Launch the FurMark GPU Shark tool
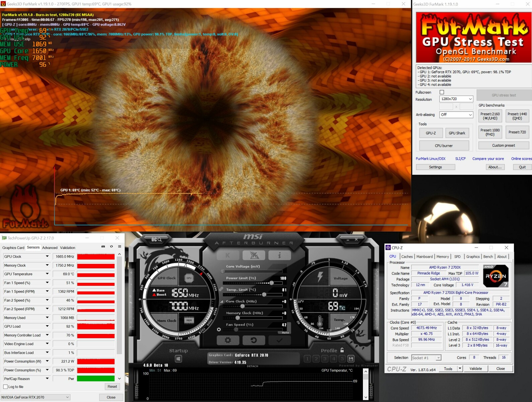532x402 pixels. (x=457, y=133)
